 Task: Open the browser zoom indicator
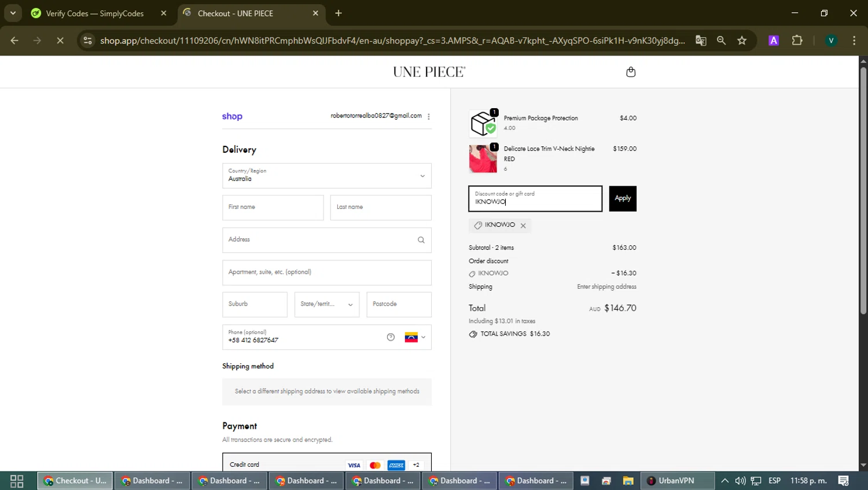(x=721, y=40)
